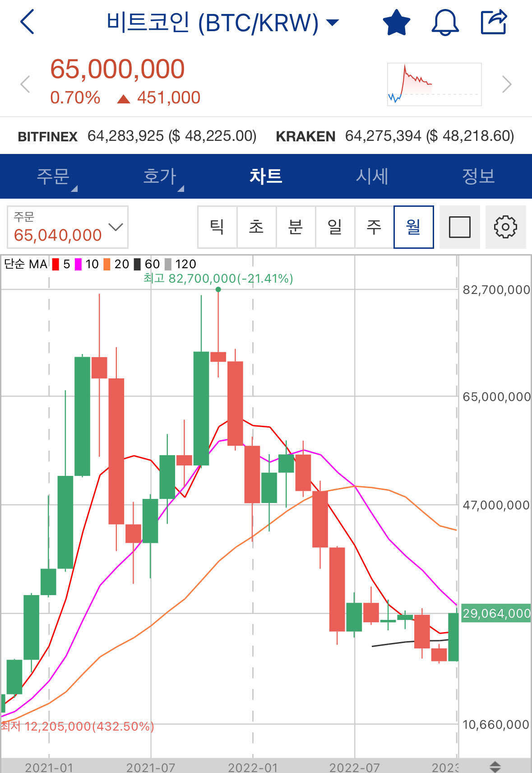Select the 틱 (tick) interval button
This screenshot has height=773, width=532.
(x=217, y=227)
